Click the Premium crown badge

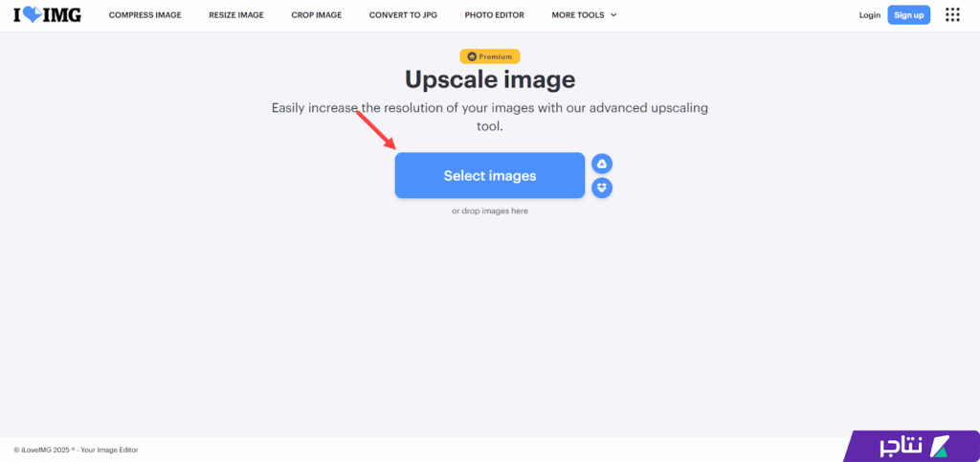click(490, 56)
